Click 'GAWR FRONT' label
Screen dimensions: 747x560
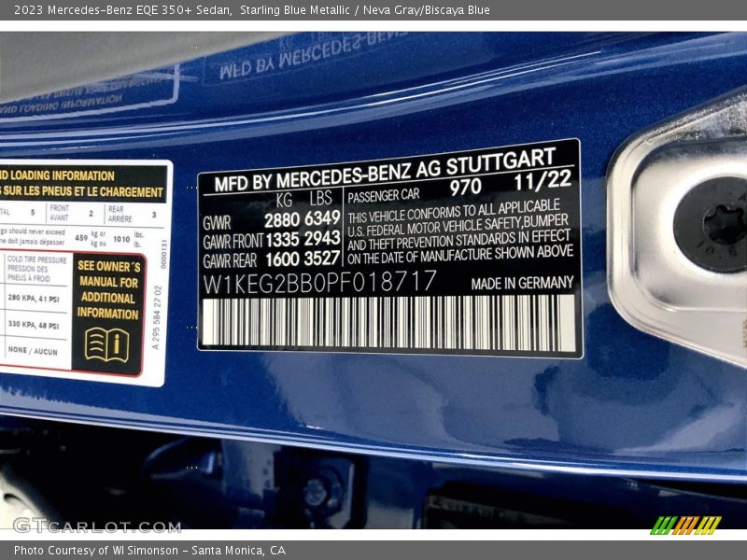233,242
